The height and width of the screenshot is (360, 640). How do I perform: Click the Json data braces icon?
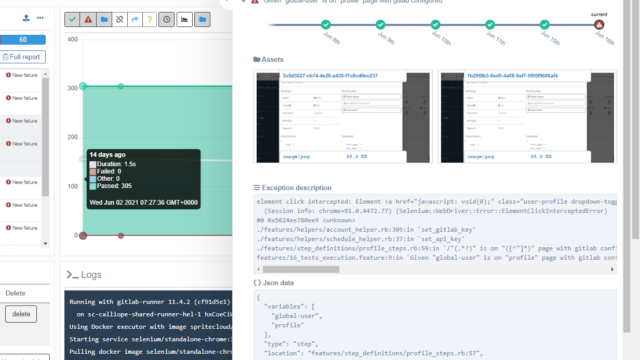(x=257, y=282)
